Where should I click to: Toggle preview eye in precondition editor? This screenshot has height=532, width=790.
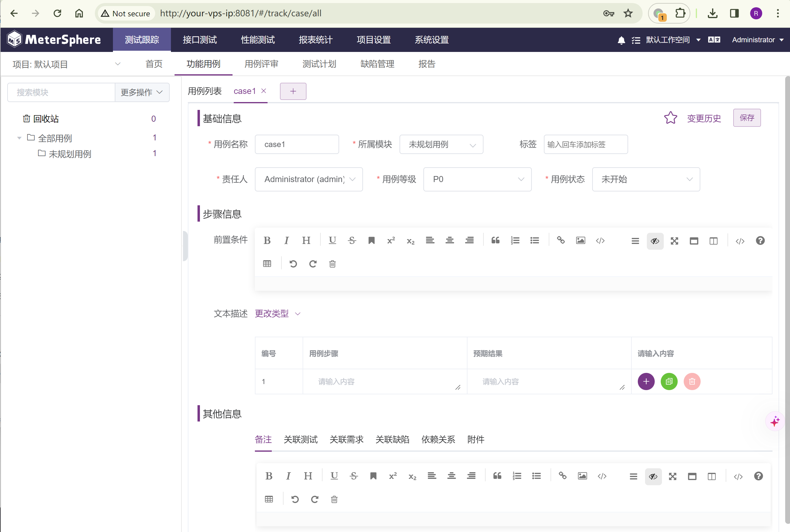pyautogui.click(x=655, y=241)
